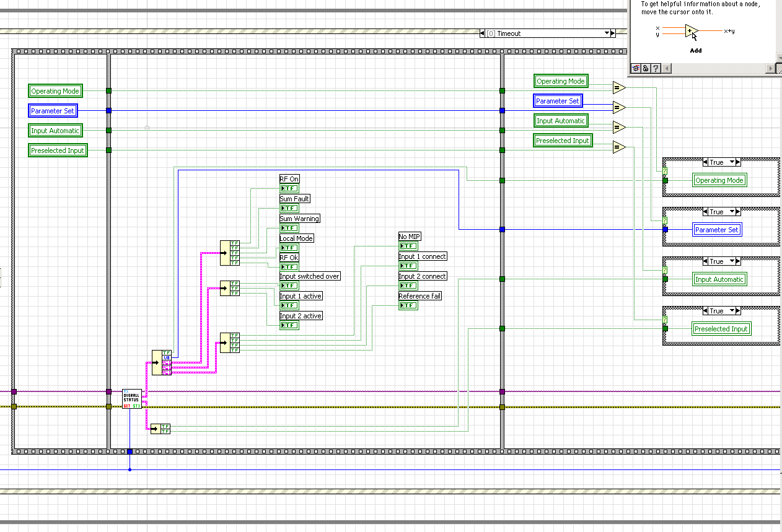Toggle optional terminals in Context Help
782x532 pixels.
pos(635,68)
